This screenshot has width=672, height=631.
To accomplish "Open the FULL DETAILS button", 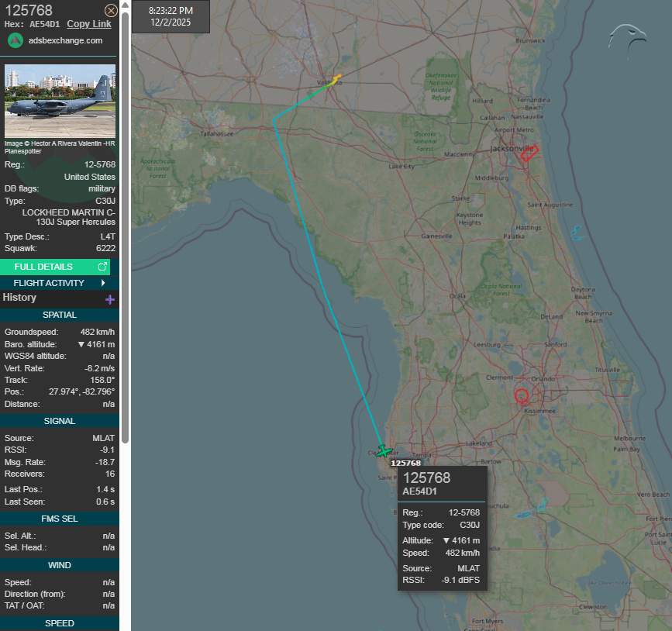I will (x=55, y=267).
